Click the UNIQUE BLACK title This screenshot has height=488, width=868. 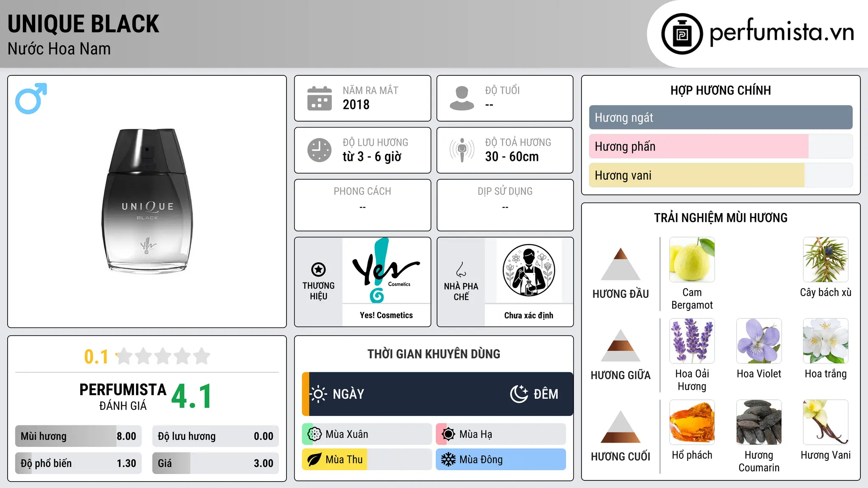coord(83,24)
